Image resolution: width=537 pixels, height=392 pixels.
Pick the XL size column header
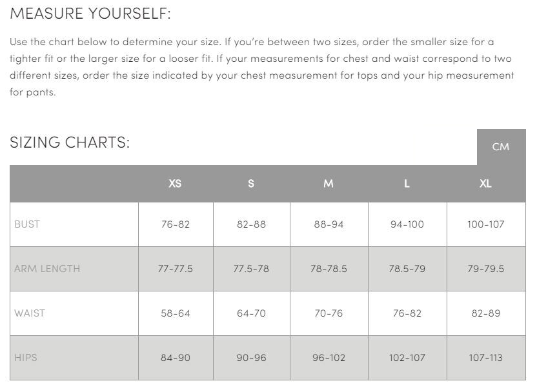pos(485,184)
